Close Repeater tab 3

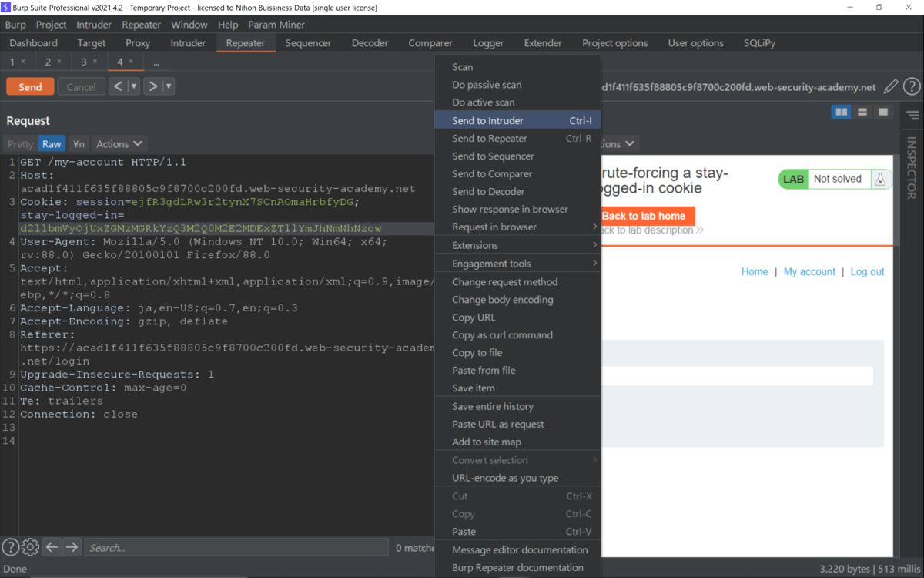tap(95, 62)
